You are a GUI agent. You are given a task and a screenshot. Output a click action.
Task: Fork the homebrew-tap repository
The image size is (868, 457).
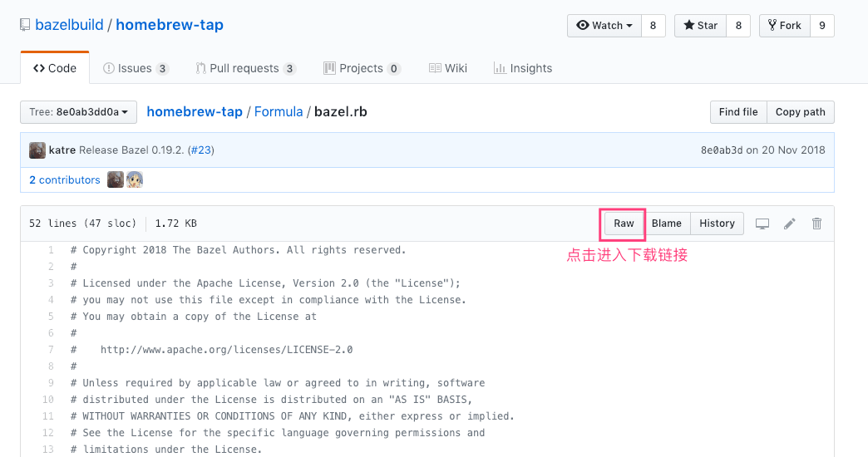click(x=784, y=26)
